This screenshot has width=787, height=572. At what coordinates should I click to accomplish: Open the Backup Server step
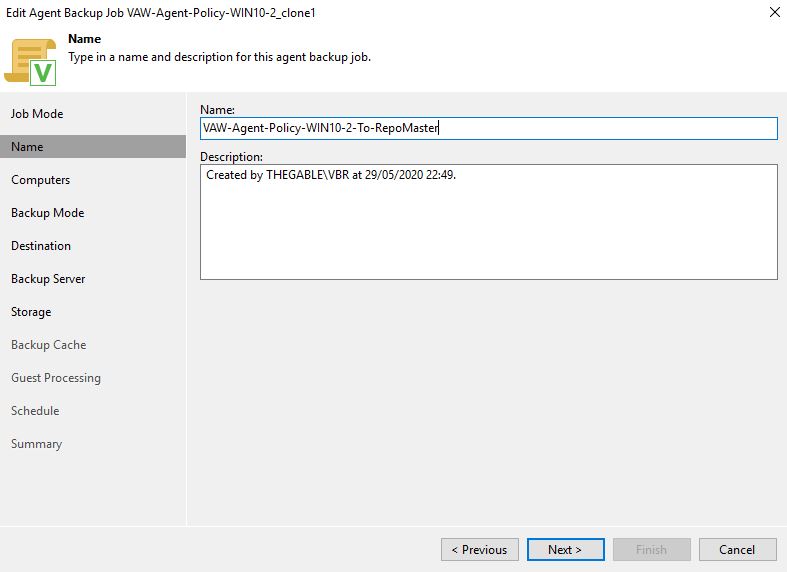click(48, 279)
